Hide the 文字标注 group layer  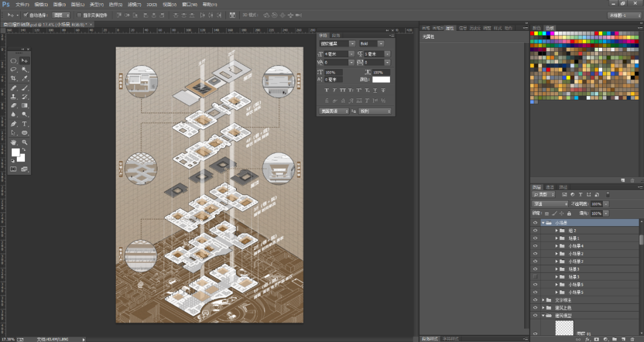tap(535, 300)
